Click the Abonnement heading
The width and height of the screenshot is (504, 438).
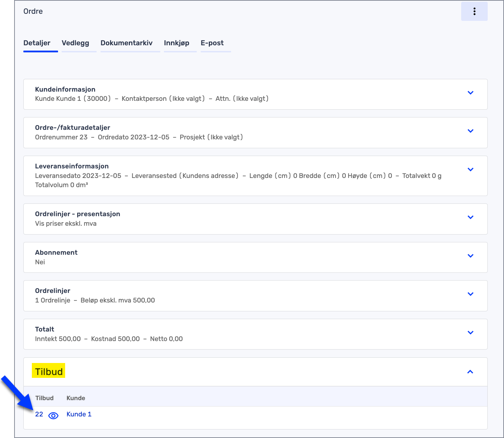click(56, 253)
